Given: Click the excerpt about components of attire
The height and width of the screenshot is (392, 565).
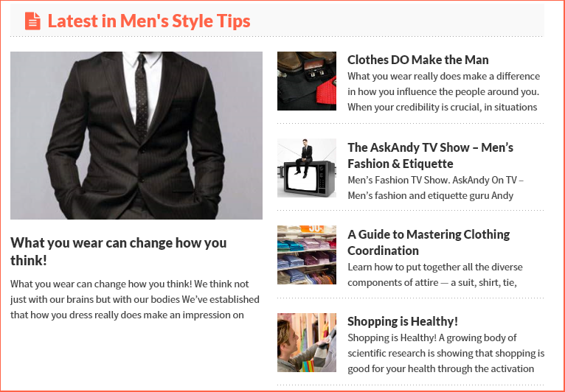Looking at the screenshot, I should [x=435, y=275].
